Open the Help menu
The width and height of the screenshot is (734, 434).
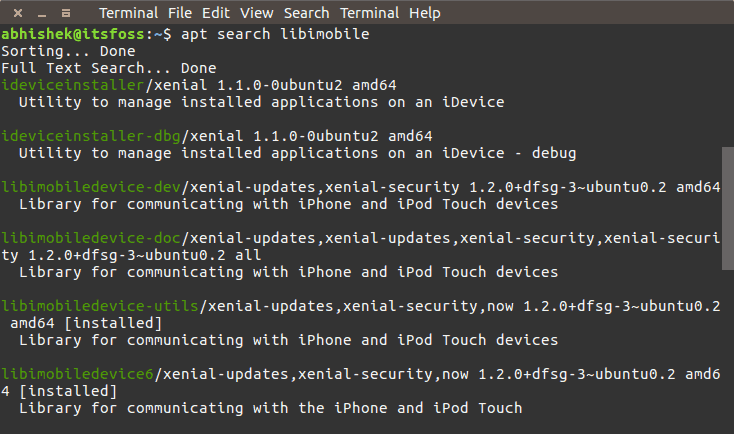pyautogui.click(x=424, y=13)
